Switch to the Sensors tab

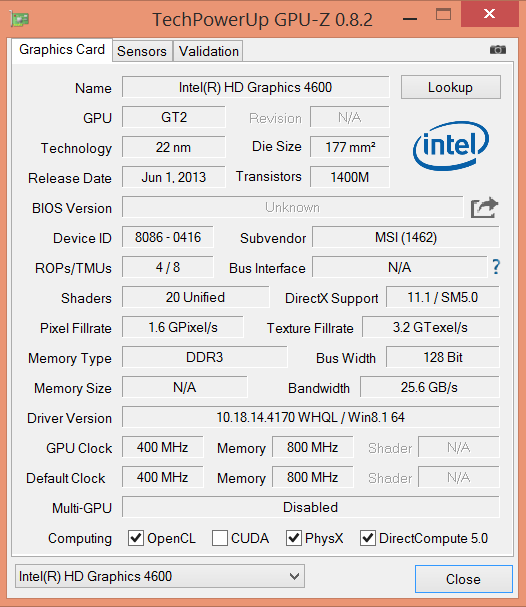(x=142, y=51)
